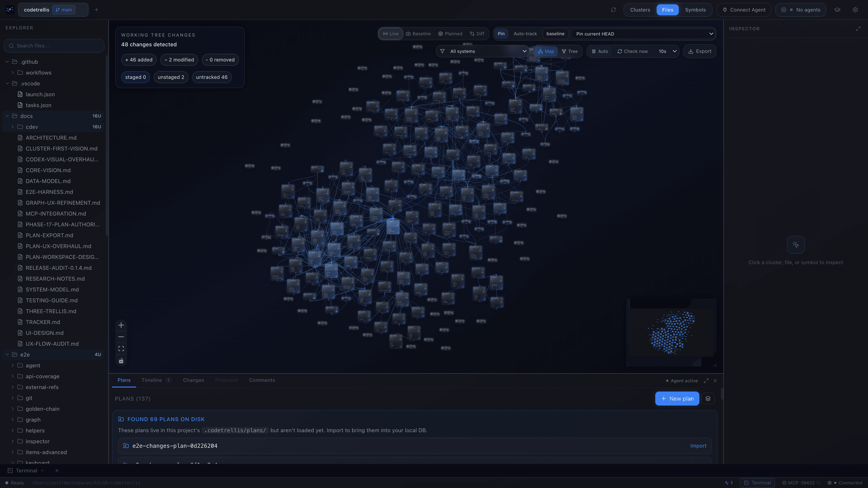
Task: Zoom out on the graph map
Action: coord(121,337)
